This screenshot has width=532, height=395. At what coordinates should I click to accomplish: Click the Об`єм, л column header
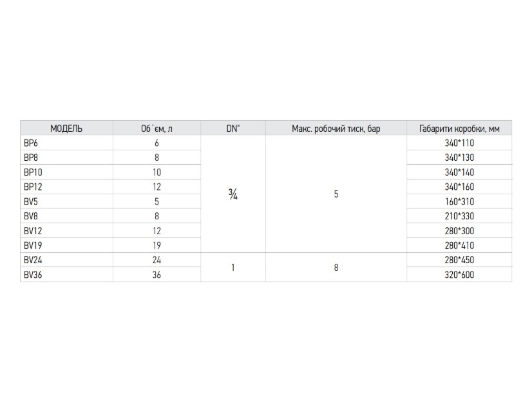pos(157,129)
